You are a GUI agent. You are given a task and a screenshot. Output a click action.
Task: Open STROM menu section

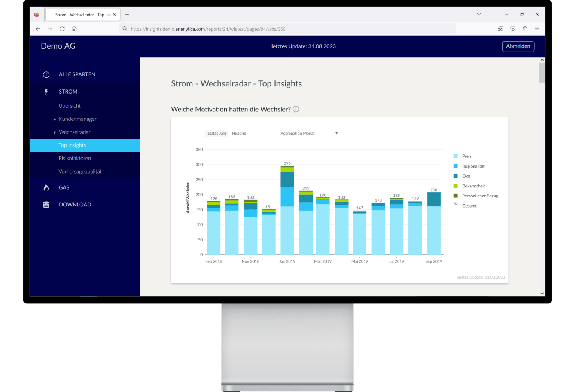68,92
